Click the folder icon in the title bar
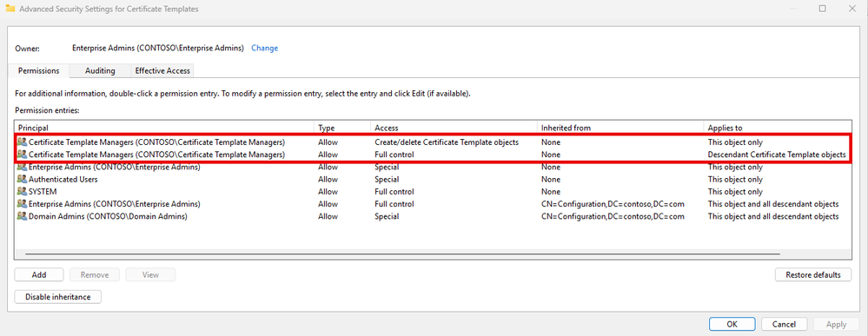 click(10, 9)
